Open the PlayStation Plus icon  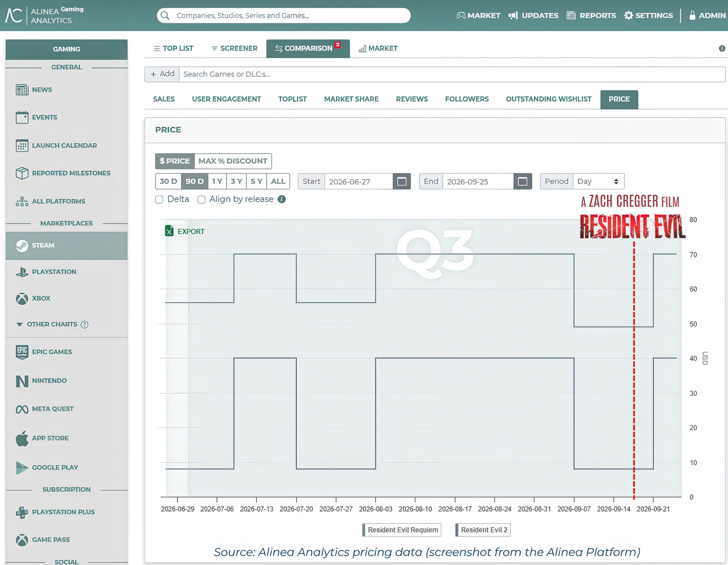tap(22, 512)
